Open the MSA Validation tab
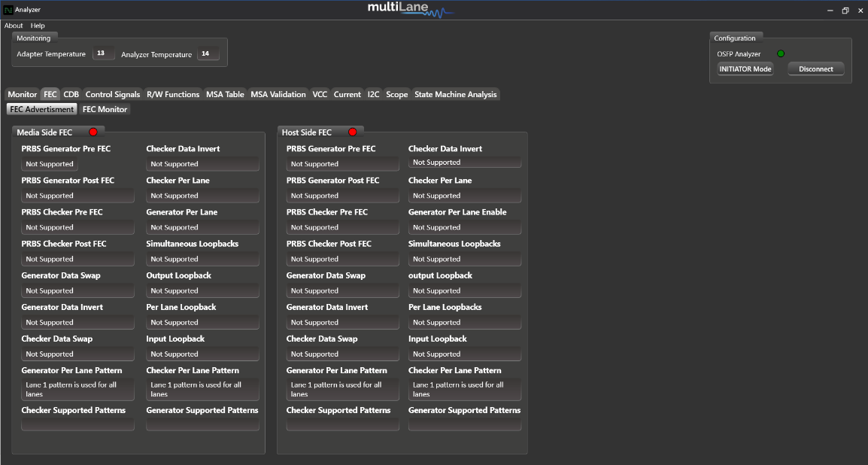The height and width of the screenshot is (465, 868). click(x=278, y=95)
